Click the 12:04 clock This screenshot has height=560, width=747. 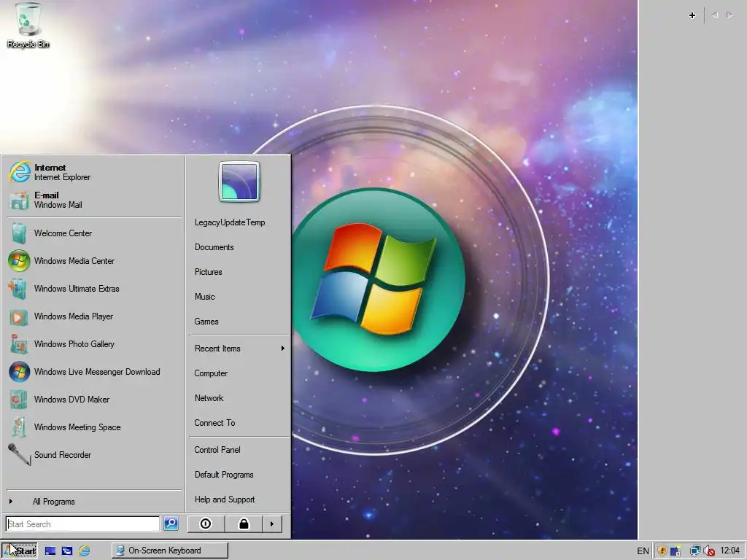pyautogui.click(x=729, y=551)
